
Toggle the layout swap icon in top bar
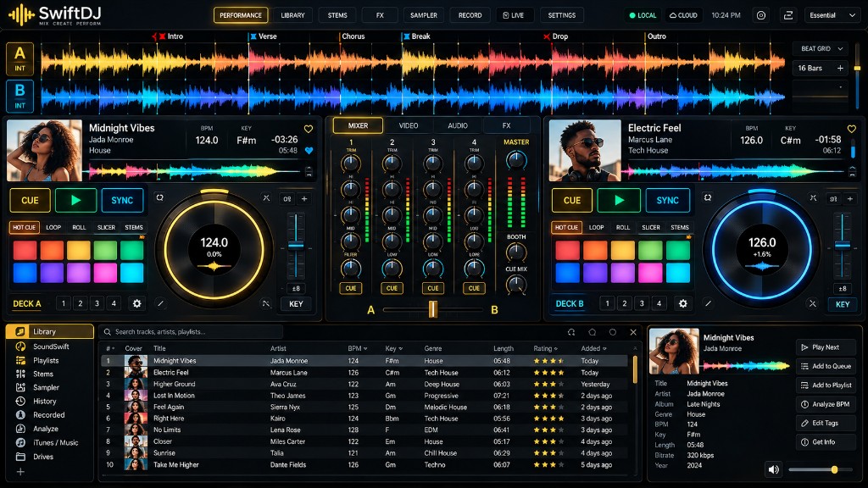point(788,15)
